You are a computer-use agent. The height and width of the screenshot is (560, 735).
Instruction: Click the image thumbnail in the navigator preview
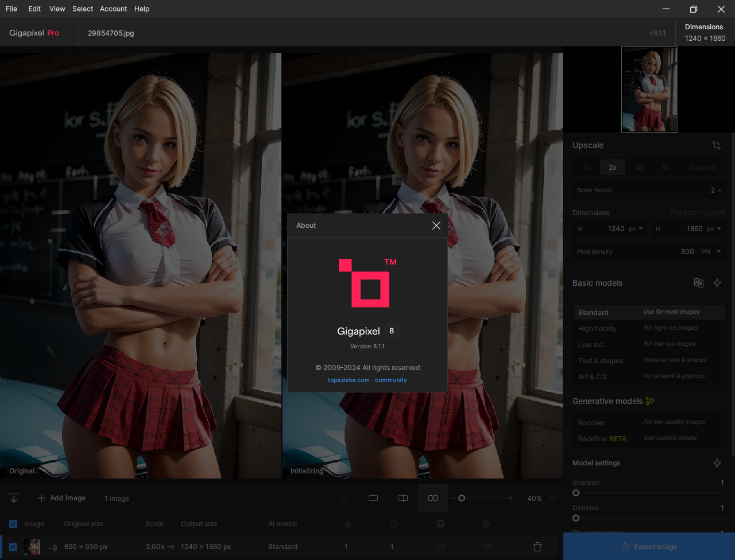click(649, 90)
